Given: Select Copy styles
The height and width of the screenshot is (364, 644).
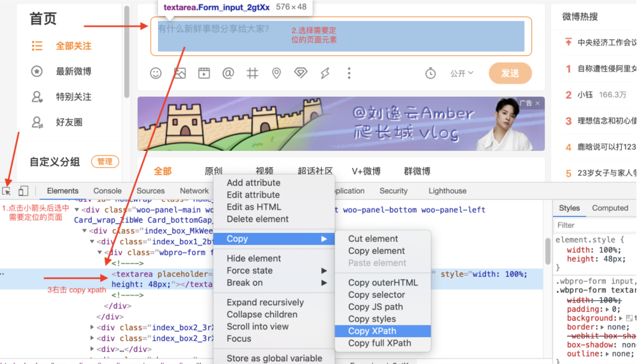Looking at the screenshot, I should (383, 319).
